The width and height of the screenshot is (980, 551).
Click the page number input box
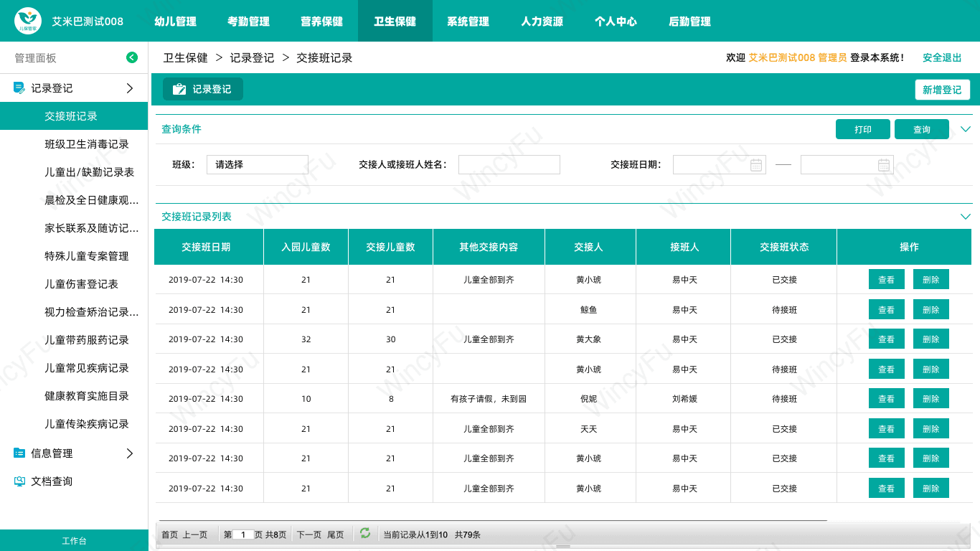tap(243, 534)
